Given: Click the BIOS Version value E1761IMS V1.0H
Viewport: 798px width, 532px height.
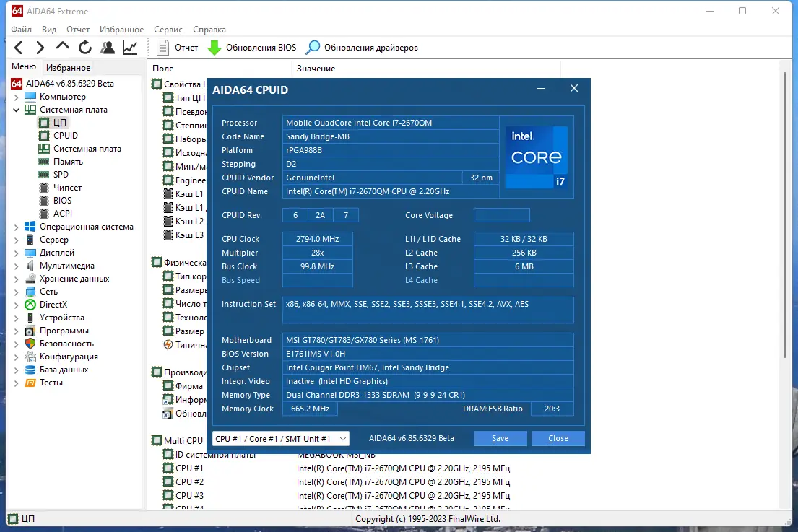Looking at the screenshot, I should point(428,354).
